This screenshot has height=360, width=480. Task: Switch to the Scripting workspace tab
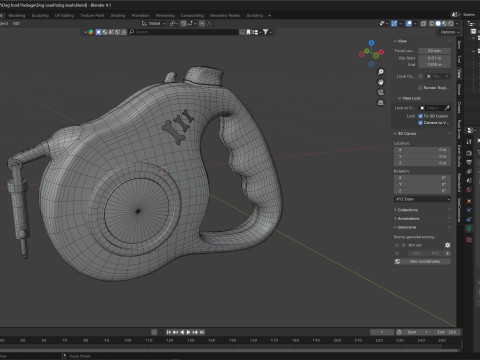click(255, 15)
